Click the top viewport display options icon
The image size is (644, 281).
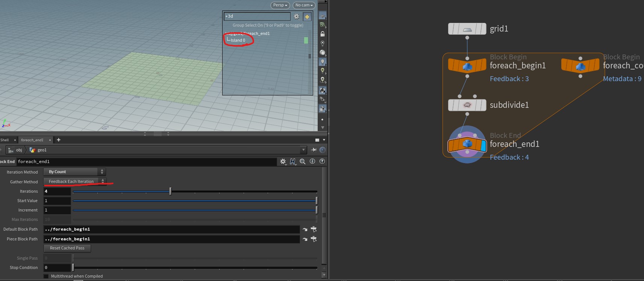pos(323,15)
